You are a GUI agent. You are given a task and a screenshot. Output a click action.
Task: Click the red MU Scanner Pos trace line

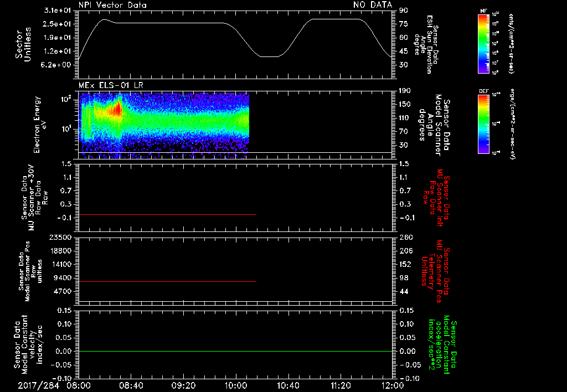tap(167, 281)
